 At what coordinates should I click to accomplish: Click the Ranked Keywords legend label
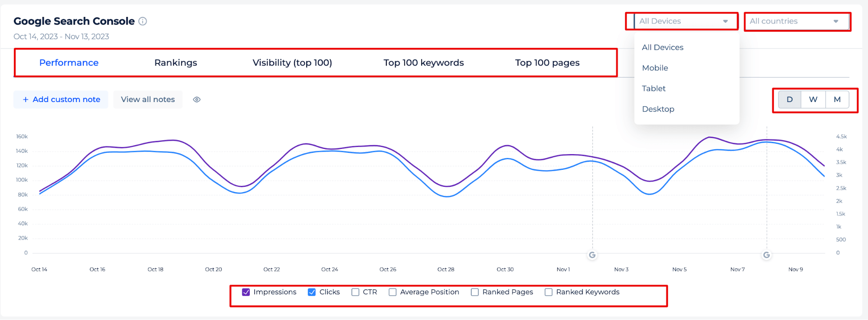588,292
